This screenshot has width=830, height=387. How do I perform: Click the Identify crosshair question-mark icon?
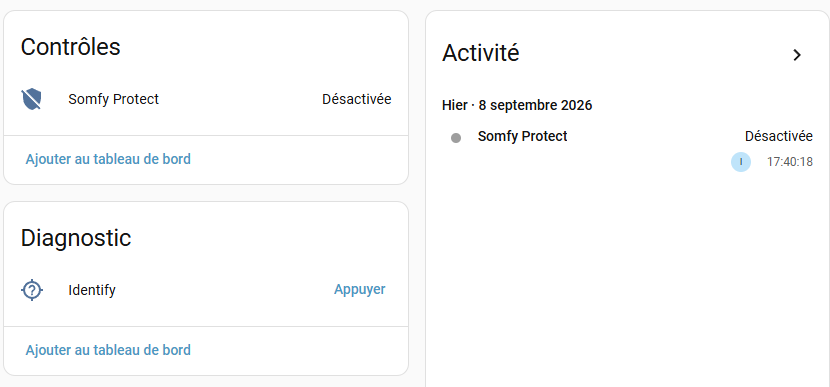click(32, 290)
